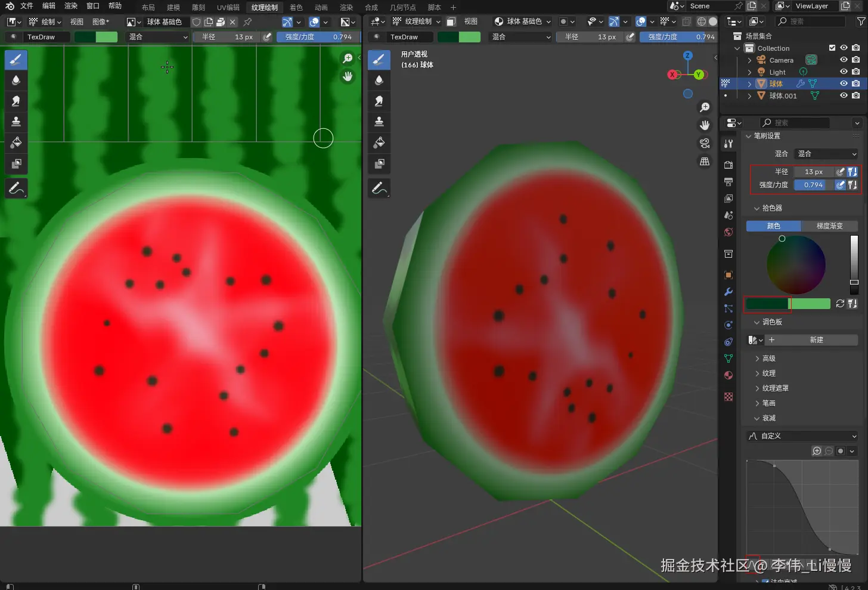Select the Draw brush tool in 3D viewport
Image resolution: width=868 pixels, height=590 pixels.
[x=379, y=60]
